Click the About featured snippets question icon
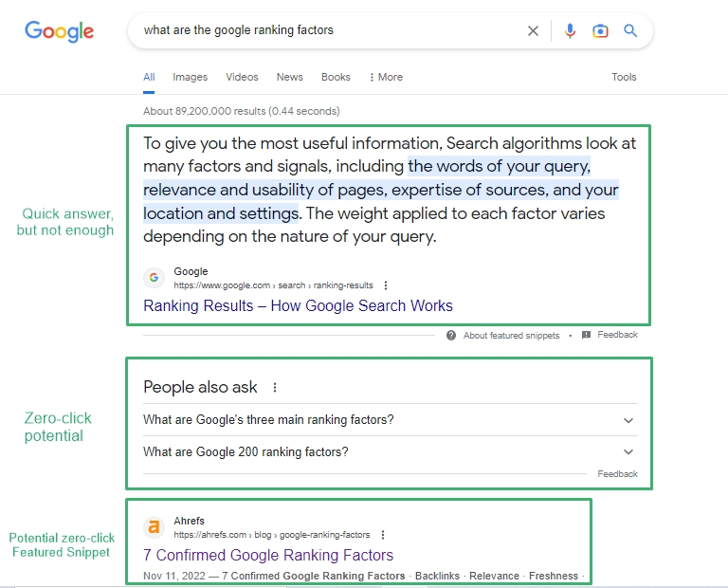This screenshot has height=588, width=728. (451, 335)
